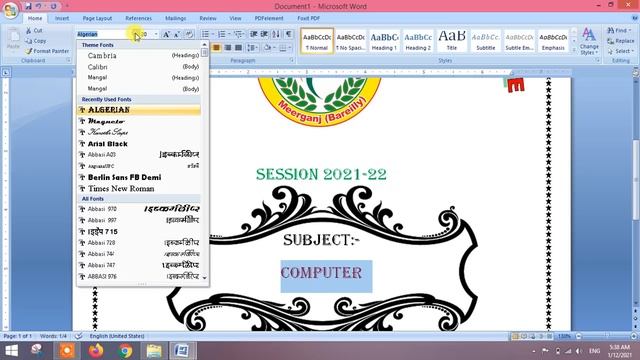The height and width of the screenshot is (360, 640).
Task: Click the Copy button in Clipboard group
Action: click(x=36, y=41)
